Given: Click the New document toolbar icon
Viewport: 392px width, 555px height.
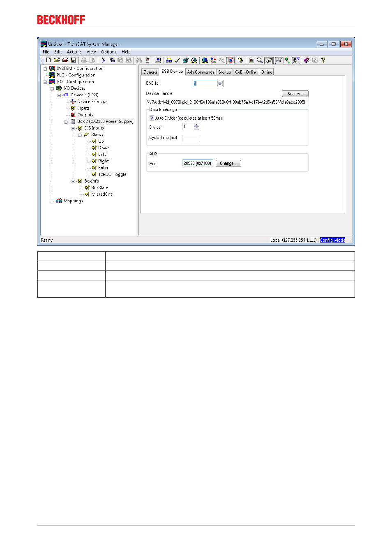Looking at the screenshot, I should (48, 60).
